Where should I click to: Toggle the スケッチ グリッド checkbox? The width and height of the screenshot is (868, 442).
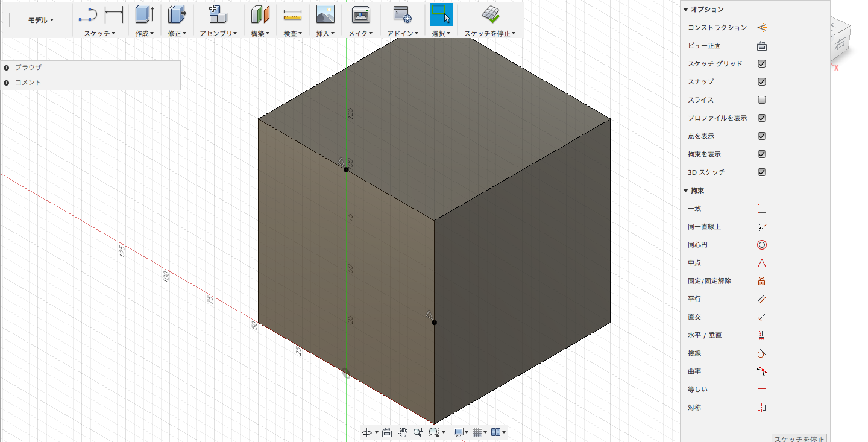762,64
